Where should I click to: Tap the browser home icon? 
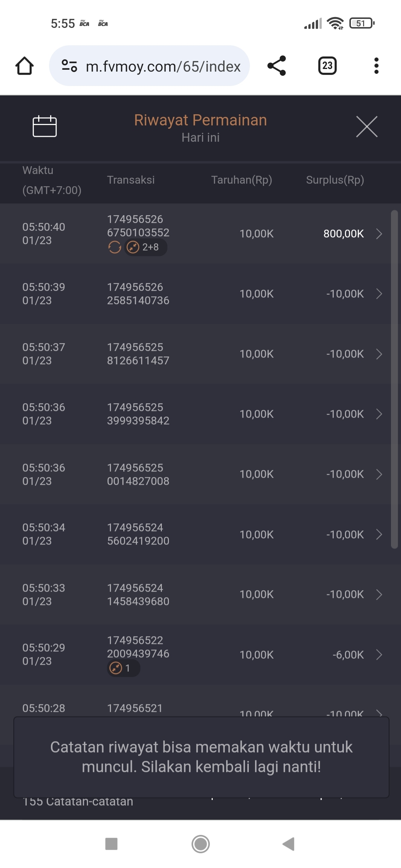tap(25, 66)
